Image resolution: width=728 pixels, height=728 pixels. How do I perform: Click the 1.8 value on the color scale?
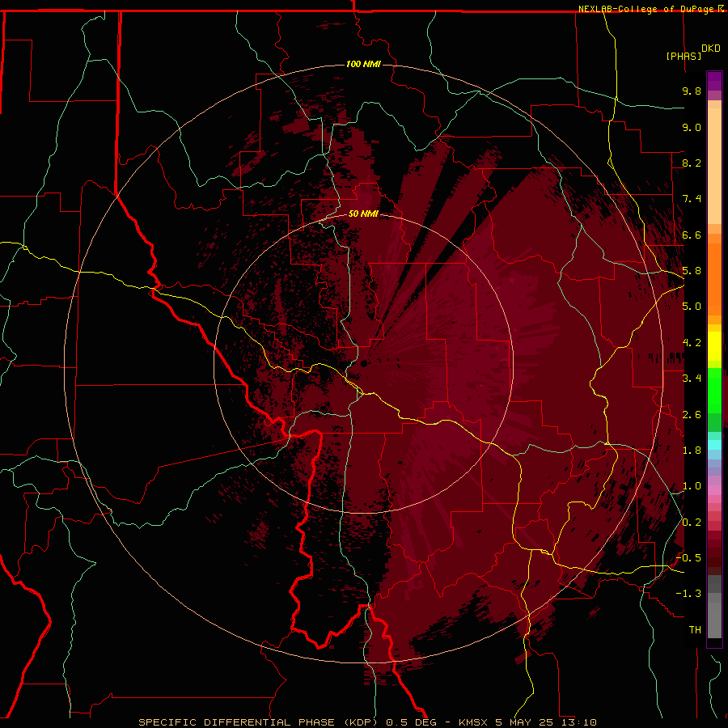coord(692,451)
